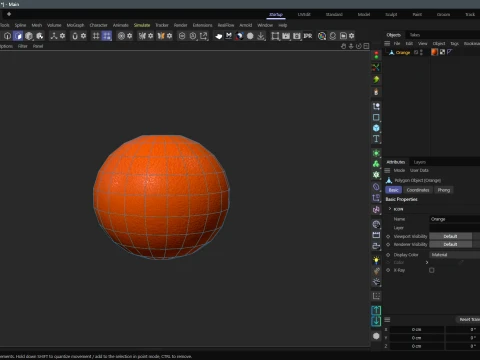Viewport: 480px width, 360px height.
Task: Click the checkerboard UVW tag on Orange
Action: 442,52
